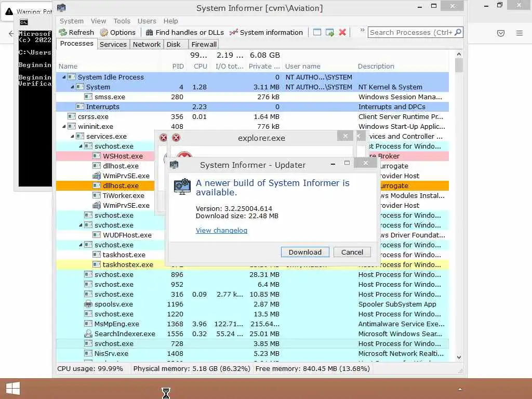Image resolution: width=532 pixels, height=399 pixels.
Task: Click the spoolsv.exe printer icon
Action: [88, 304]
